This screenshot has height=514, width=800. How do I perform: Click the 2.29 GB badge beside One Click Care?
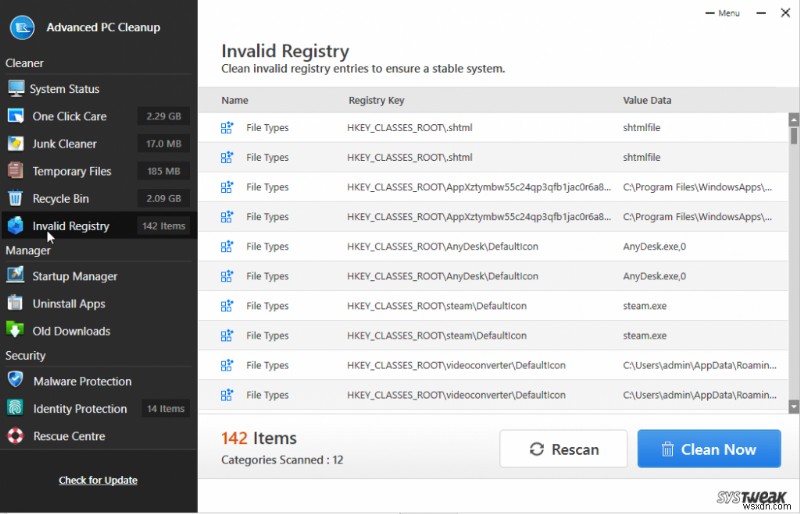point(164,116)
